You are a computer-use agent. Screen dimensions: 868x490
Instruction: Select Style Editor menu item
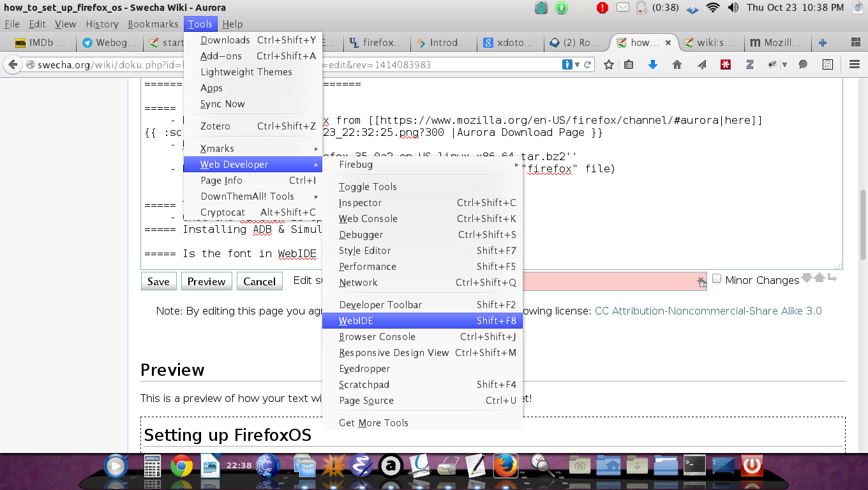pyautogui.click(x=423, y=250)
